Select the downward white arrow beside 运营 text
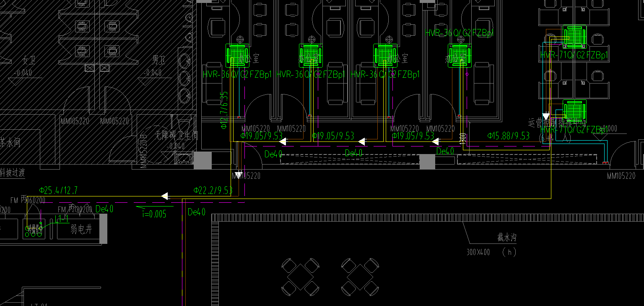 coord(546,116)
